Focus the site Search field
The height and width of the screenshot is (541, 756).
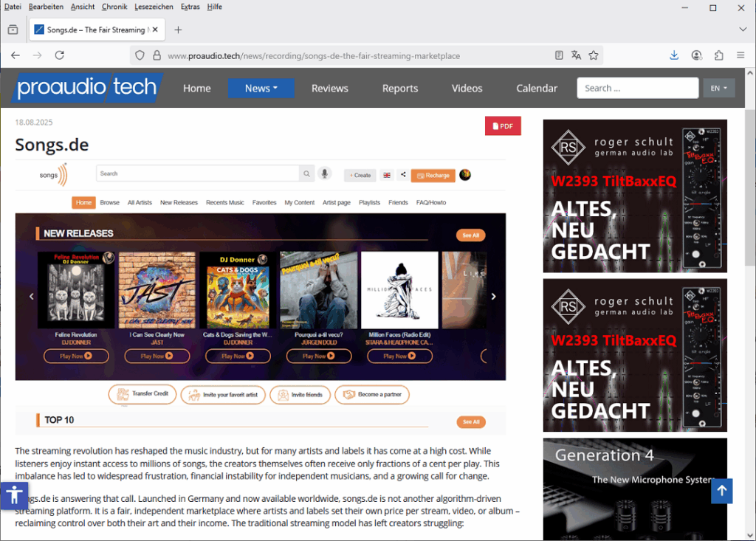click(637, 89)
